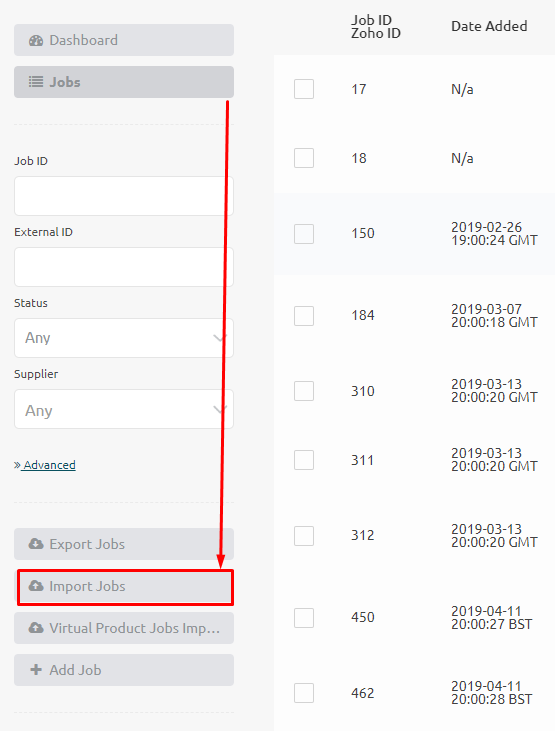Screen dimensions: 555x731
Task: Toggle the checkbox for job 462
Action: click(304, 693)
